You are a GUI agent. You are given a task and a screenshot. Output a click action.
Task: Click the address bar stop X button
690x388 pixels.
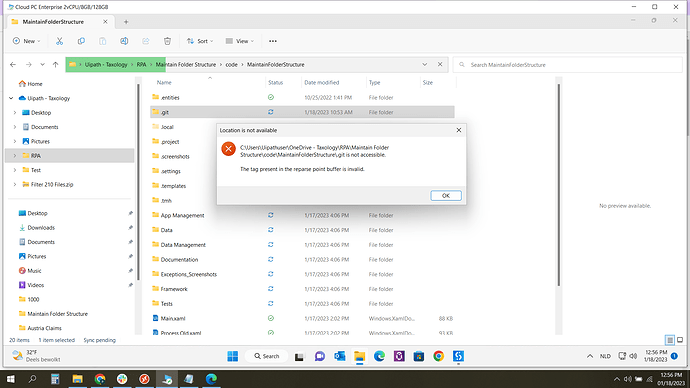pyautogui.click(x=440, y=65)
